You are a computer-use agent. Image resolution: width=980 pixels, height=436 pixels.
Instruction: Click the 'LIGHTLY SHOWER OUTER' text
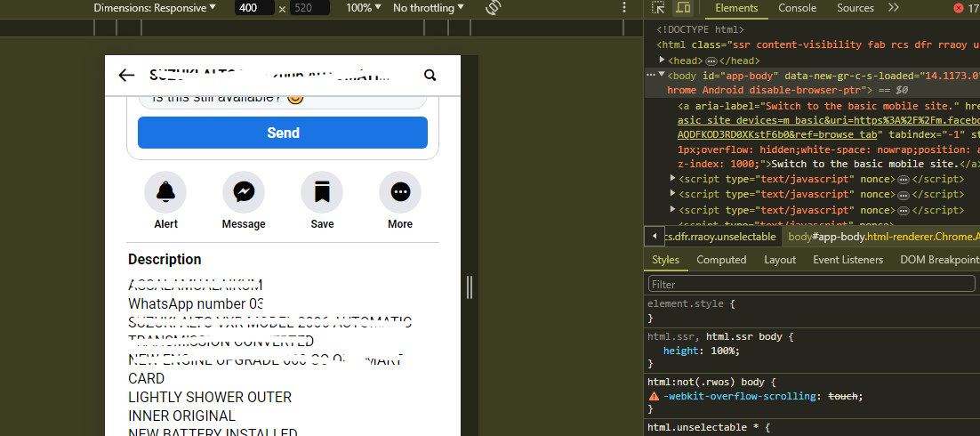[209, 397]
